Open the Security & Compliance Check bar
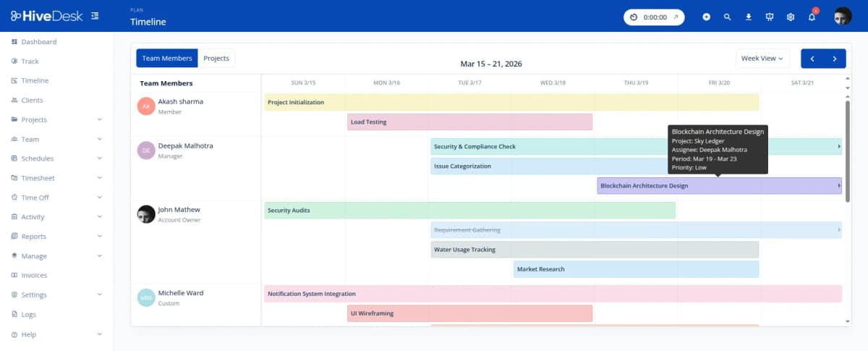 pyautogui.click(x=637, y=146)
